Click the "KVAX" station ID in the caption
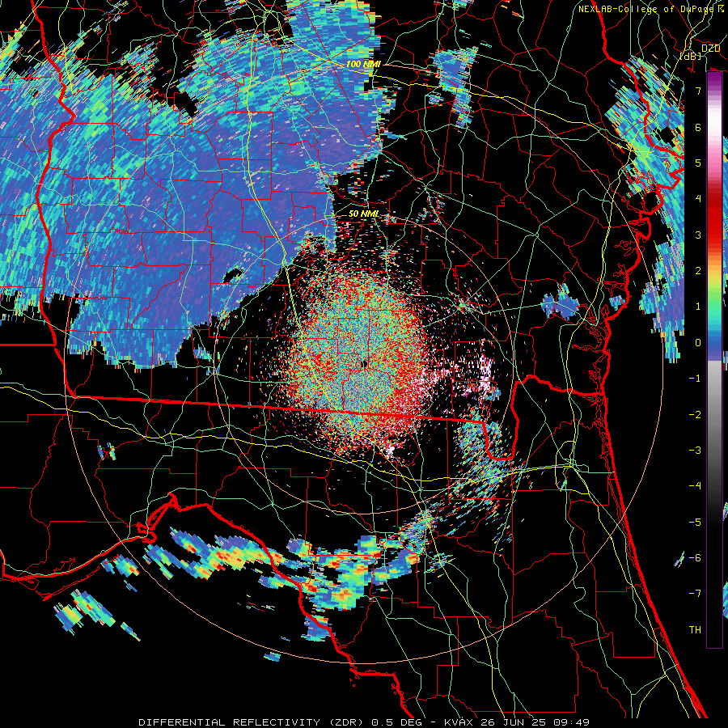Image resolution: width=728 pixels, height=728 pixels. click(459, 722)
